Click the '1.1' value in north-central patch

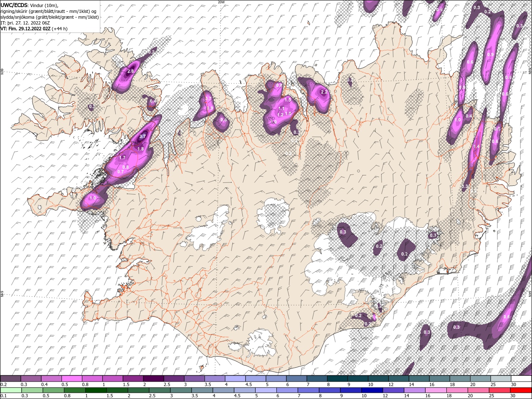coord(281,109)
